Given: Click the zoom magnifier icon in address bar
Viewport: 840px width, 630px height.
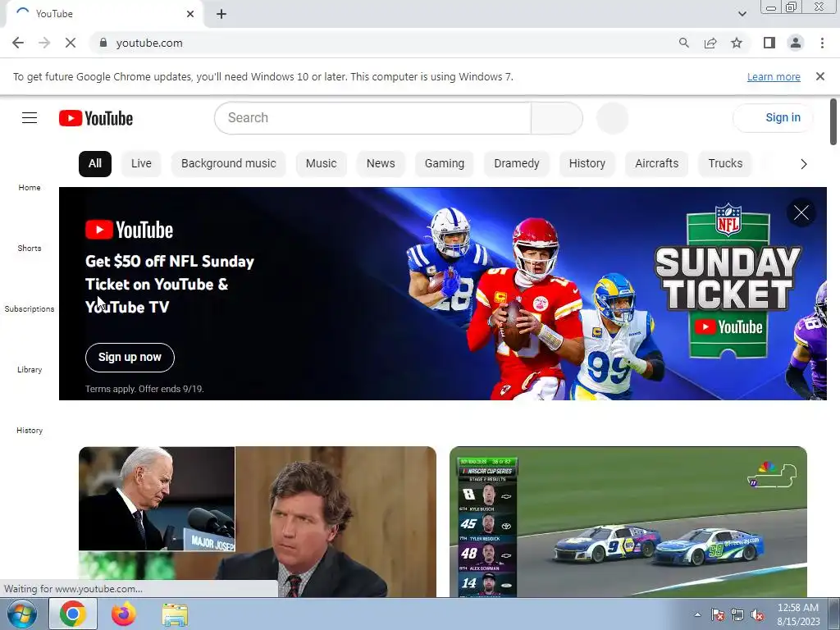Looking at the screenshot, I should coord(683,43).
